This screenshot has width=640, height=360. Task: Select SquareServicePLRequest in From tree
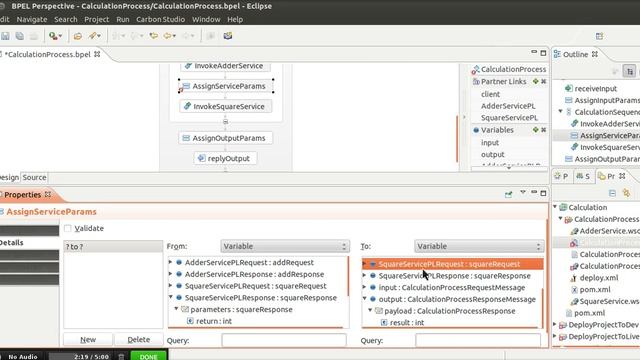tap(256, 286)
